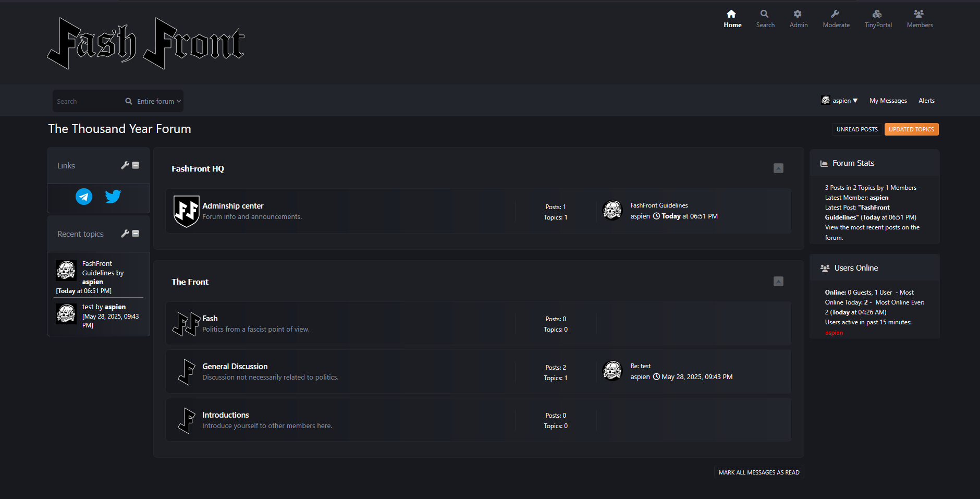Click the Recent topics wrench icon
This screenshot has width=980, height=499.
pos(125,234)
